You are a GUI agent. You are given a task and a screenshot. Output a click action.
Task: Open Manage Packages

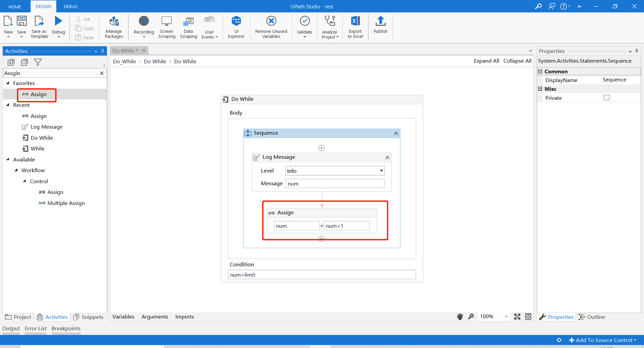coord(114,27)
